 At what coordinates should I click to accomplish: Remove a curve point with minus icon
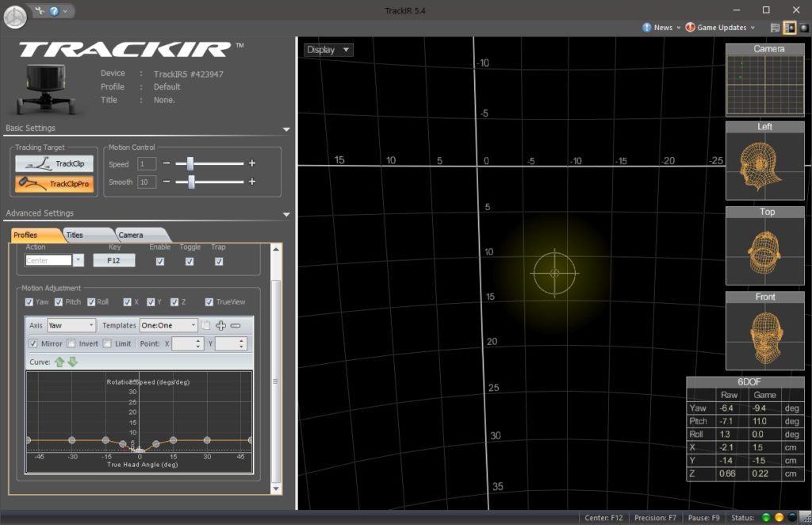point(236,326)
